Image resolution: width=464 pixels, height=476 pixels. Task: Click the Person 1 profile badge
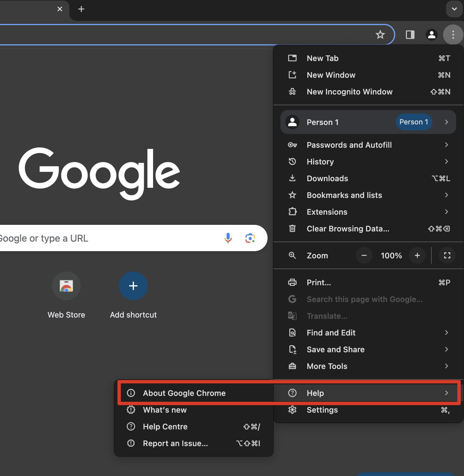tap(413, 122)
